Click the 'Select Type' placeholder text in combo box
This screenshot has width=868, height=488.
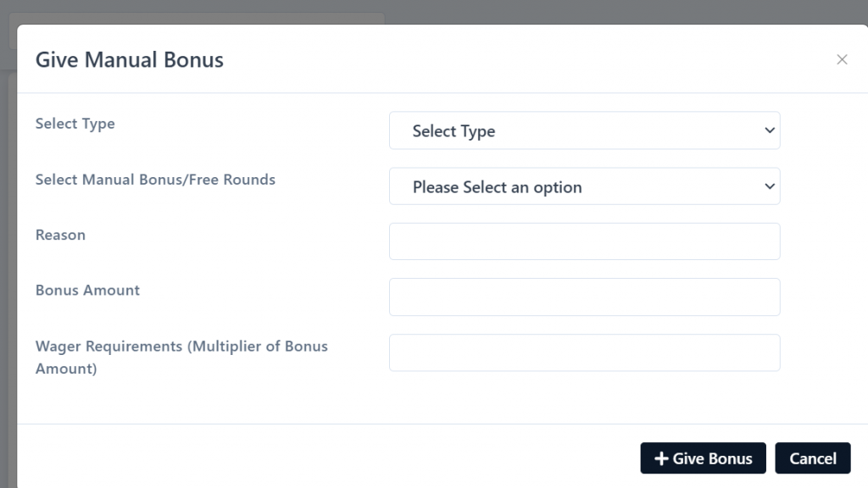coord(454,131)
